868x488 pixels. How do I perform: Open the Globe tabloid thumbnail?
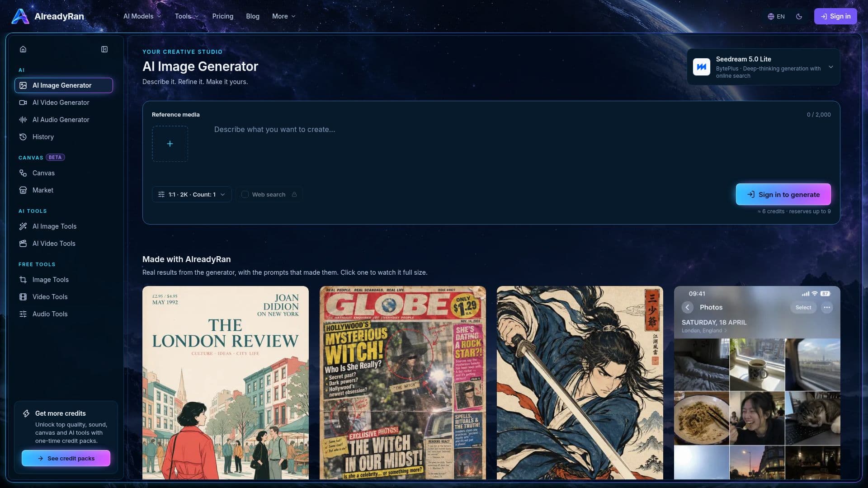(x=403, y=383)
